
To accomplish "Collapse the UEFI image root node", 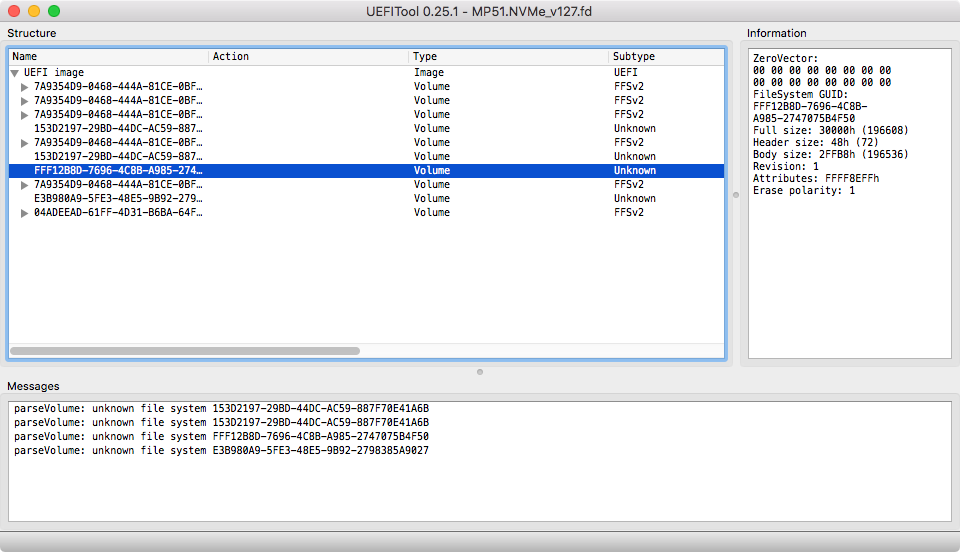I will pyautogui.click(x=15, y=73).
